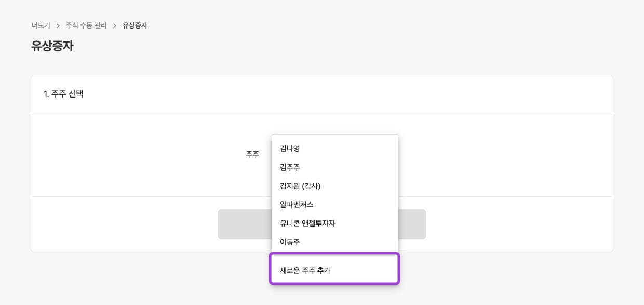Click the 1. 주주 선택 section header
The height and width of the screenshot is (305, 644).
tap(64, 94)
